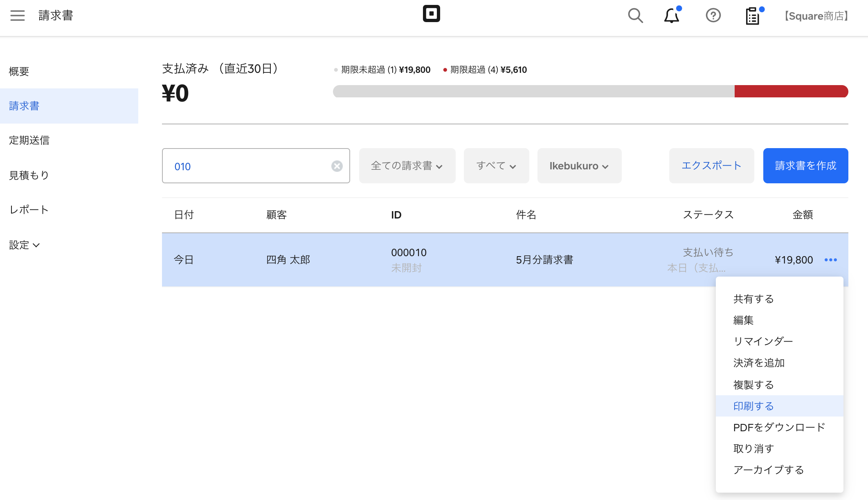Open the すべて filter dropdown
Screen dimensions: 868x500
point(496,166)
